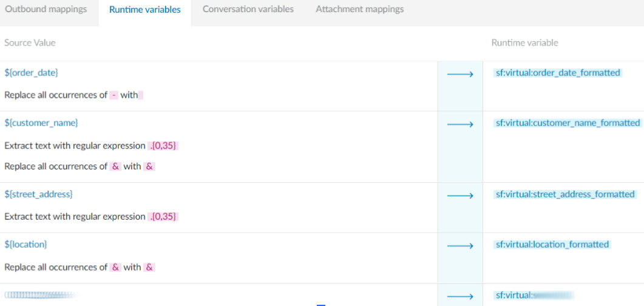Click the .{0,35} regex under street_address
The height and width of the screenshot is (306, 644).
point(163,217)
